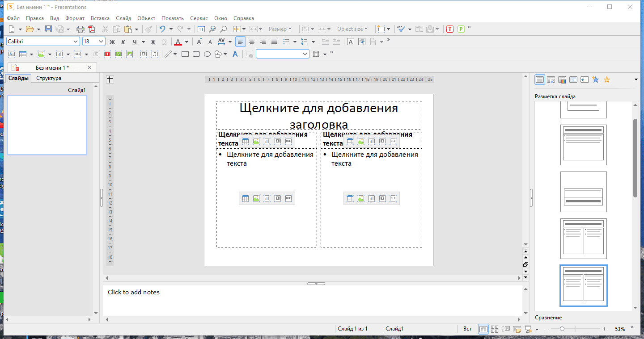Image resolution: width=644 pixels, height=339 pixels.
Task: Open the Вставка menu
Action: [100, 18]
